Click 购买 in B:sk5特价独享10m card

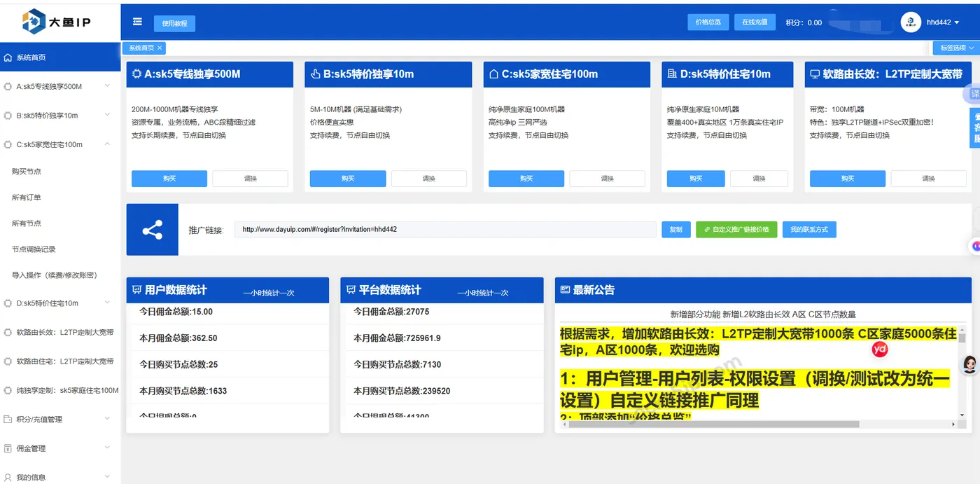click(x=348, y=179)
